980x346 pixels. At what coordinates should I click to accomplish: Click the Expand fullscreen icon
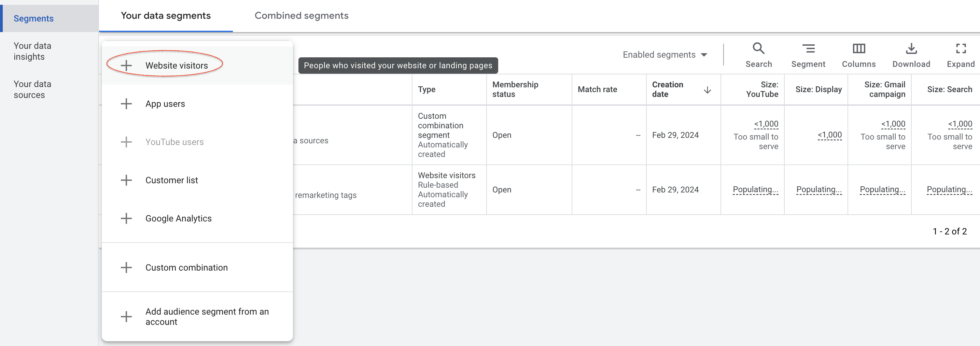tap(961, 49)
